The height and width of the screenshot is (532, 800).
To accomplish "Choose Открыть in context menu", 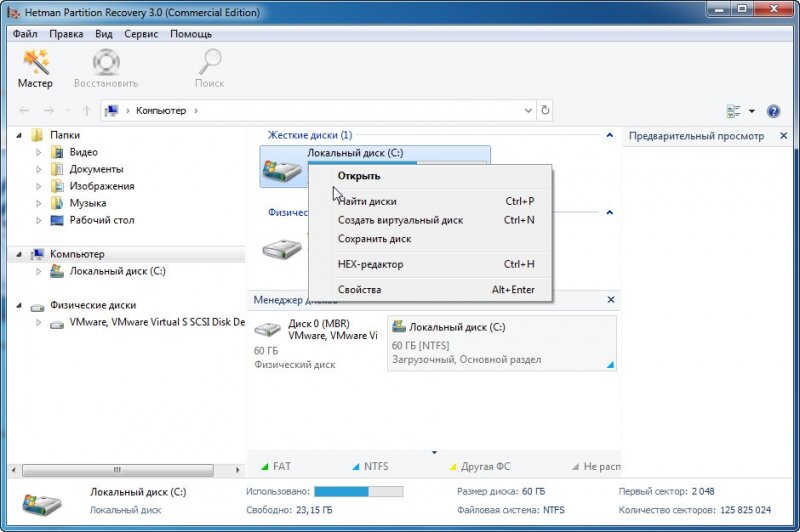I will (431, 176).
